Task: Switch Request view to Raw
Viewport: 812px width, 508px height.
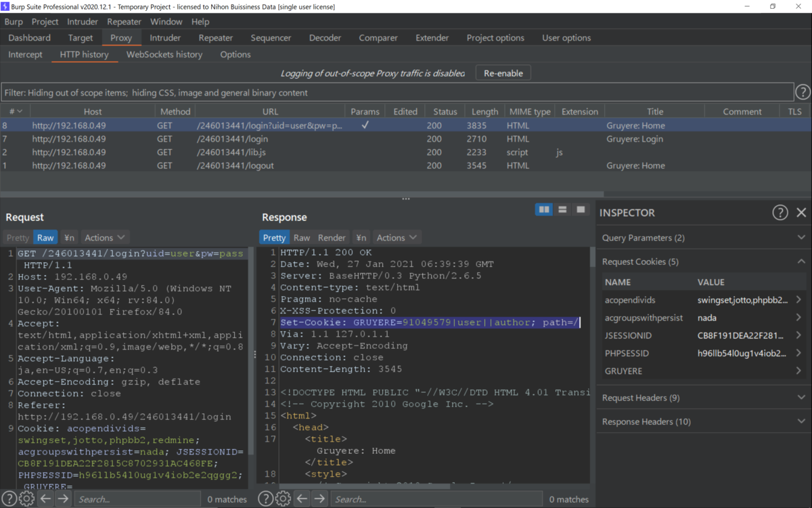Action: point(45,238)
